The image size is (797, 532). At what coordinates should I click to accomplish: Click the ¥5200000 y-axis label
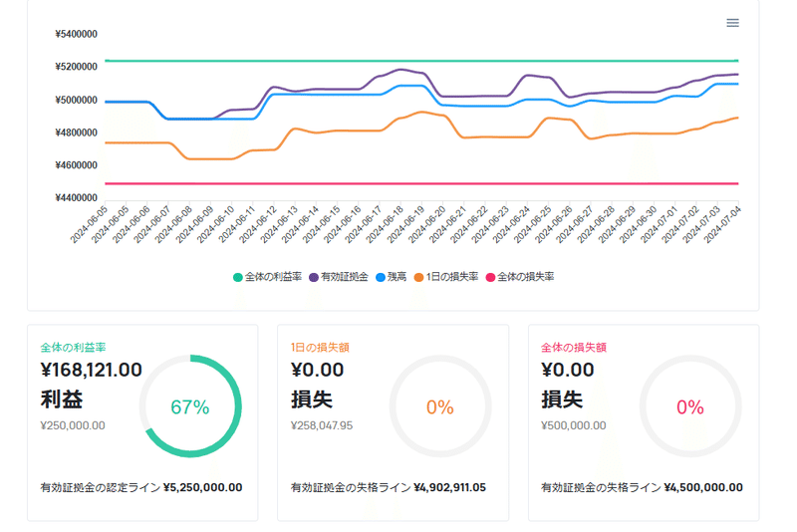pos(77,67)
